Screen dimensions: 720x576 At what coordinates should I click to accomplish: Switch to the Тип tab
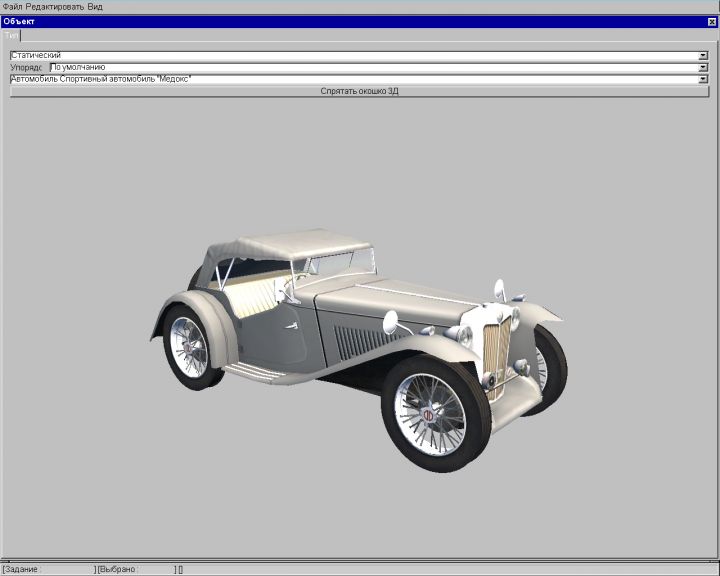(12, 35)
